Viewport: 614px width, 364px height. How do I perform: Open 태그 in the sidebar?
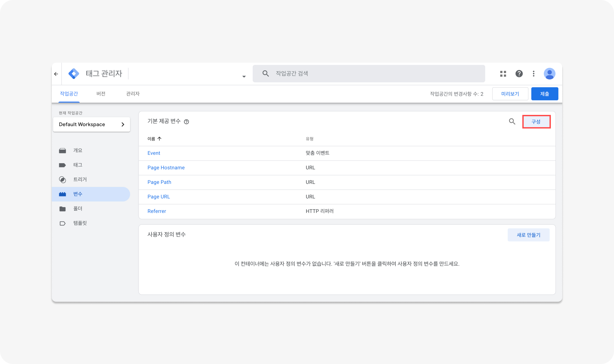click(x=91, y=165)
